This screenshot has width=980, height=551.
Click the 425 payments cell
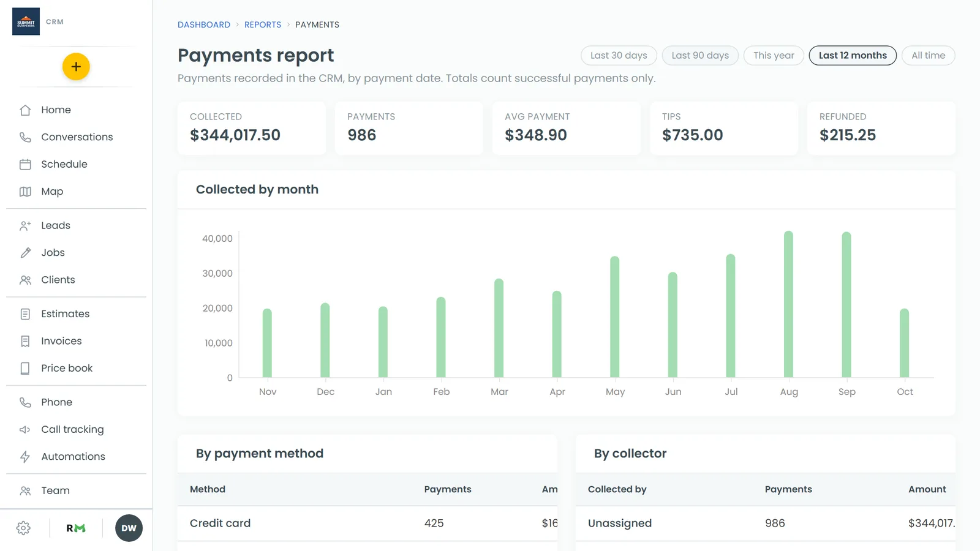[x=434, y=523]
